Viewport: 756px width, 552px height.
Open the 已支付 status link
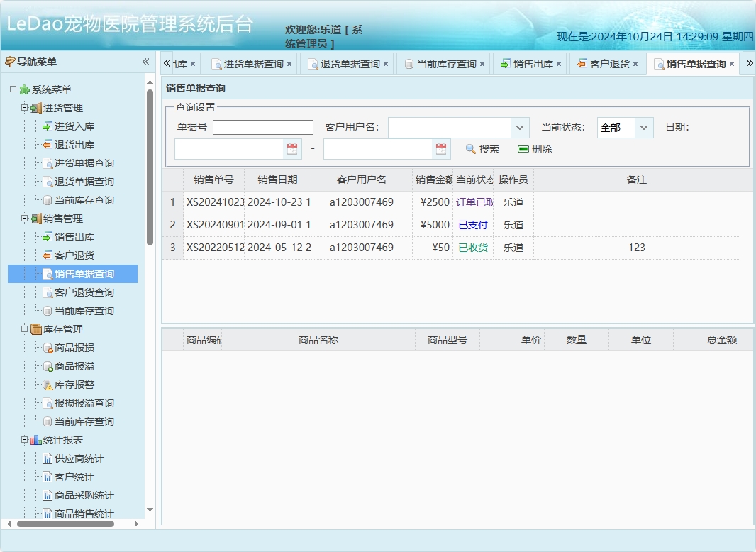coord(472,225)
